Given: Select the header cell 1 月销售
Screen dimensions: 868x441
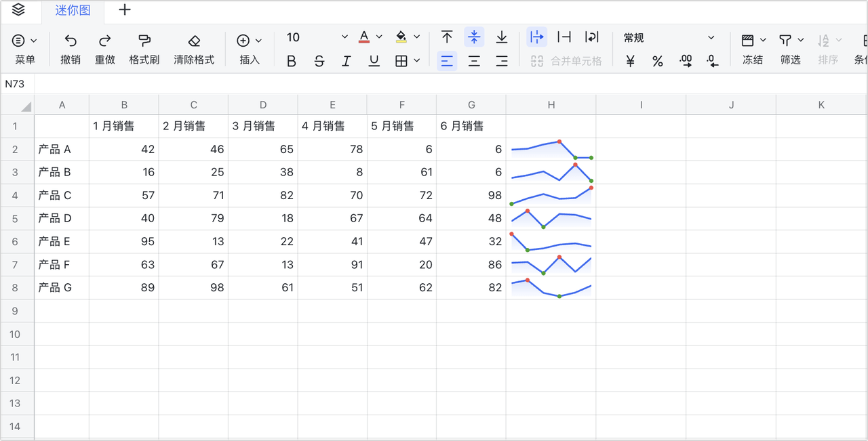Looking at the screenshot, I should click(x=124, y=126).
